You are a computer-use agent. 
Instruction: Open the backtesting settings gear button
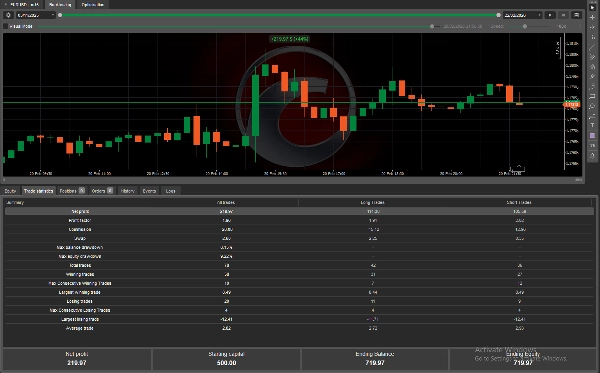(x=8, y=15)
